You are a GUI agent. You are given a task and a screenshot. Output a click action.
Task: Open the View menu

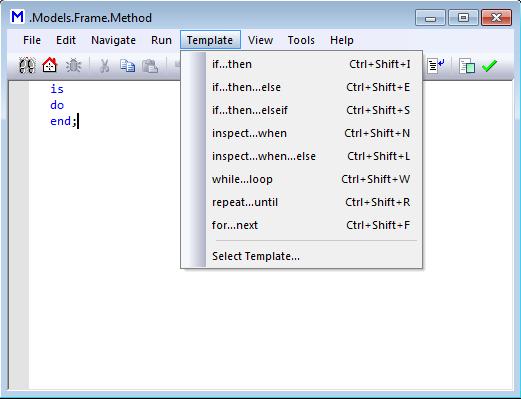260,40
